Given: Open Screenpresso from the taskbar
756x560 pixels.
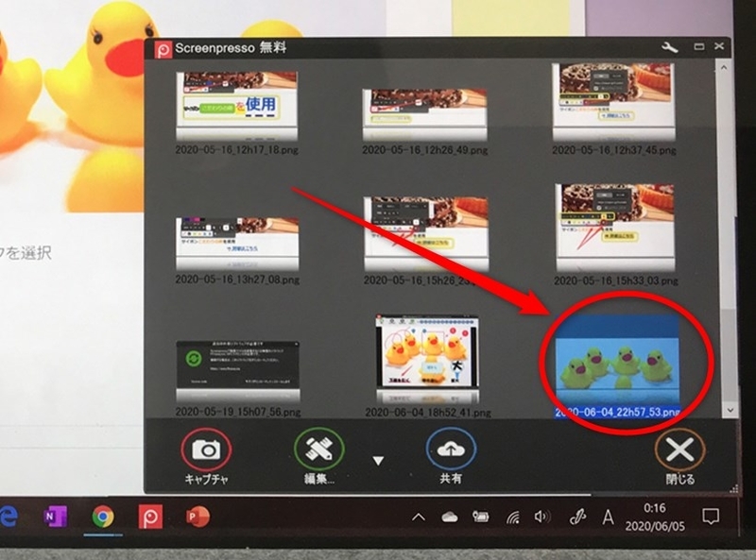Looking at the screenshot, I should [150, 517].
